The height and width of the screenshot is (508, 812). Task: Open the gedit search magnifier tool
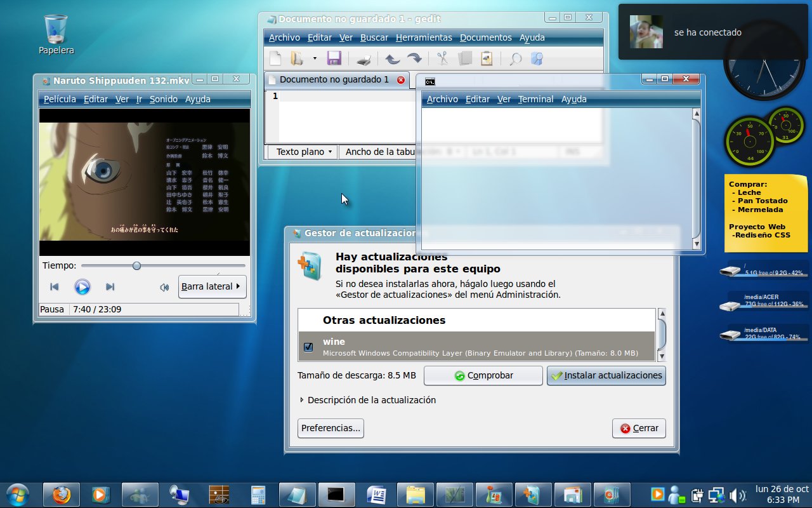515,59
